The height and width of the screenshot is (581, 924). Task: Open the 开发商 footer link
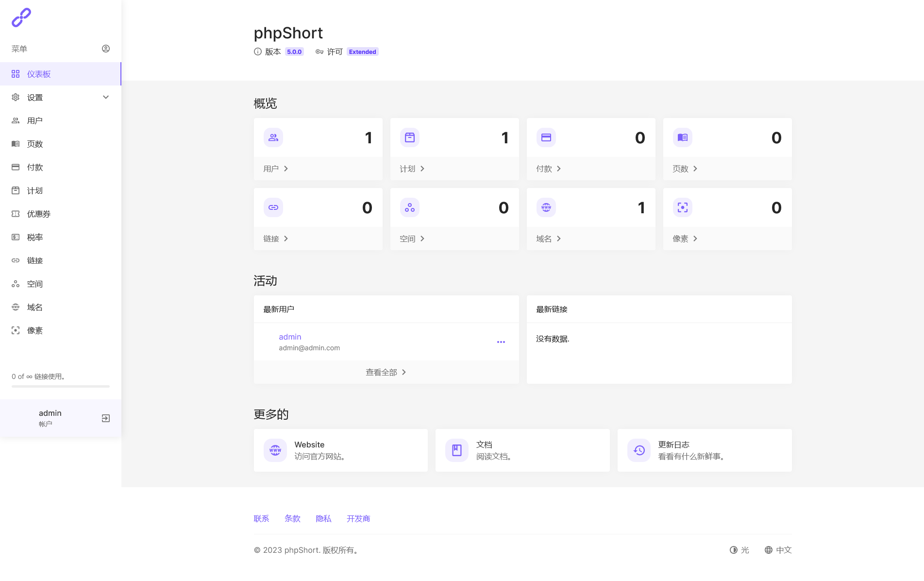pyautogui.click(x=358, y=518)
